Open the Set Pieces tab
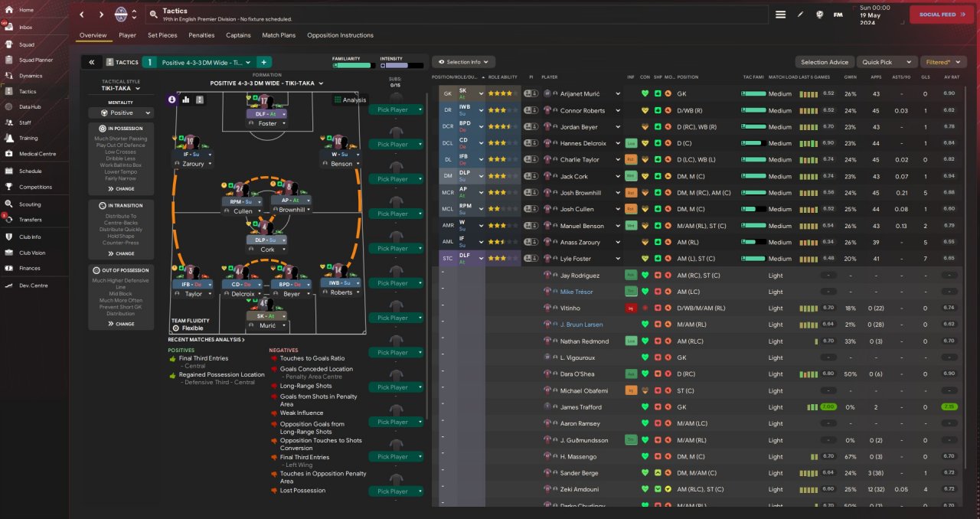Screen dimensions: 980x519 pyautogui.click(x=162, y=35)
